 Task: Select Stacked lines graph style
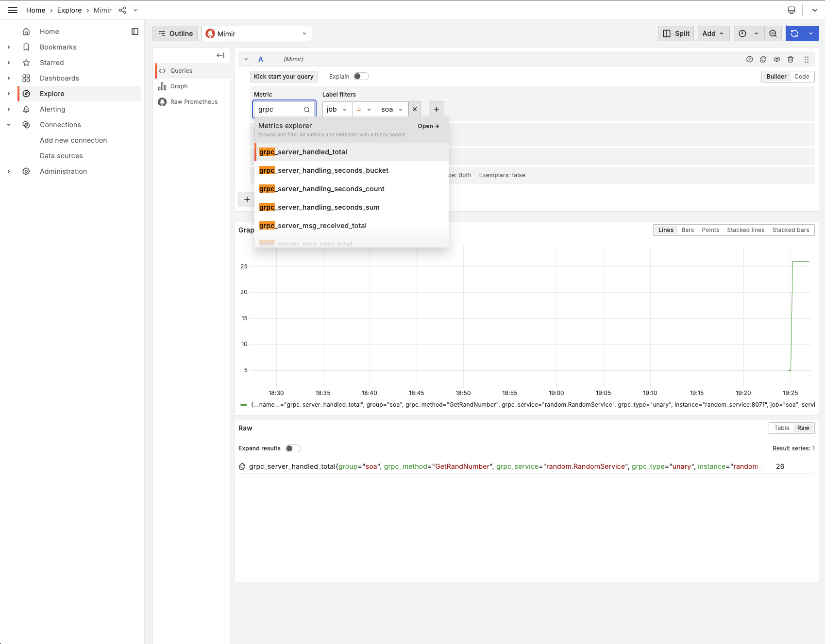click(x=745, y=230)
